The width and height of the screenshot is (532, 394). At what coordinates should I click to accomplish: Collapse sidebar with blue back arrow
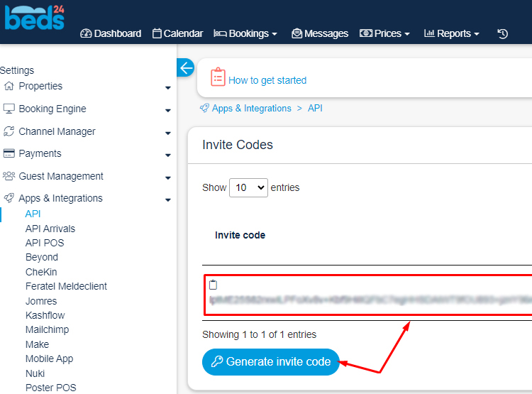(x=186, y=67)
